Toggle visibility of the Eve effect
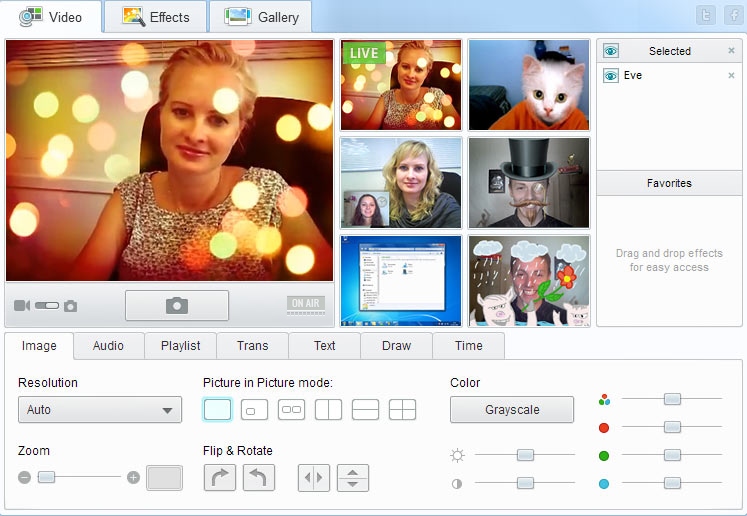Screen dimensions: 747x516 (x=611, y=76)
